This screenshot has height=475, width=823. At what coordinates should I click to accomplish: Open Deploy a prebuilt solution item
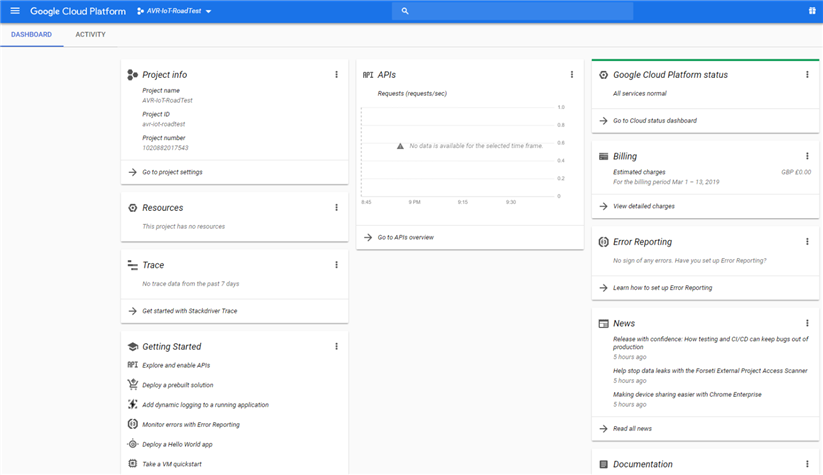click(x=177, y=385)
